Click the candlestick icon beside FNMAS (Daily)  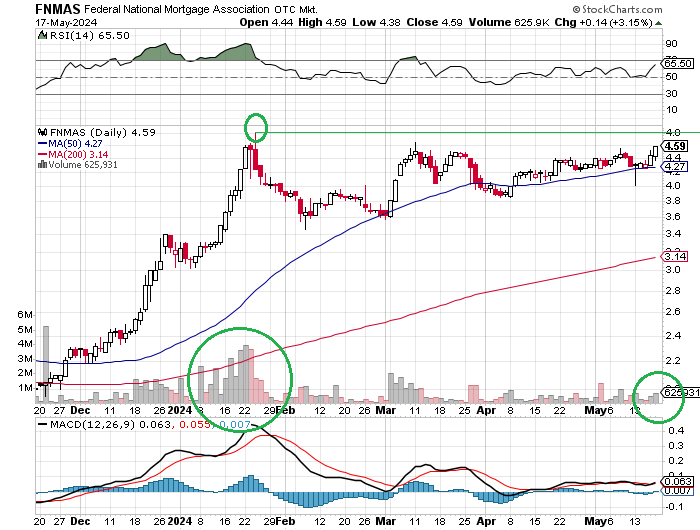tap(43, 132)
